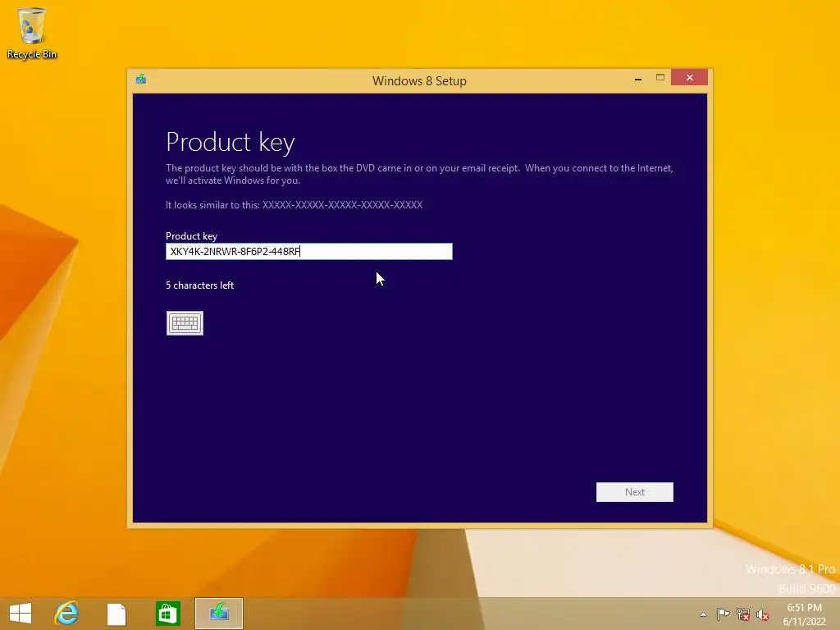Open the on-screen keyboard icon
Screen dimensions: 840x630
click(x=185, y=323)
